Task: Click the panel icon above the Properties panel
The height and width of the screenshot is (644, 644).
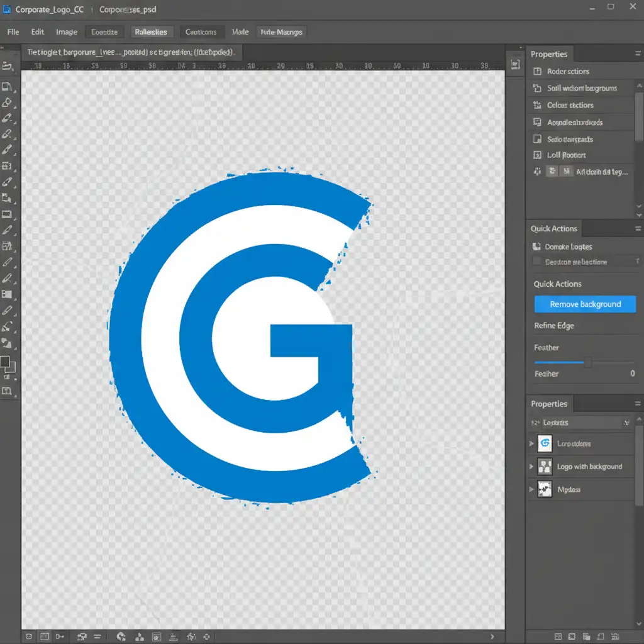Action: point(515,64)
